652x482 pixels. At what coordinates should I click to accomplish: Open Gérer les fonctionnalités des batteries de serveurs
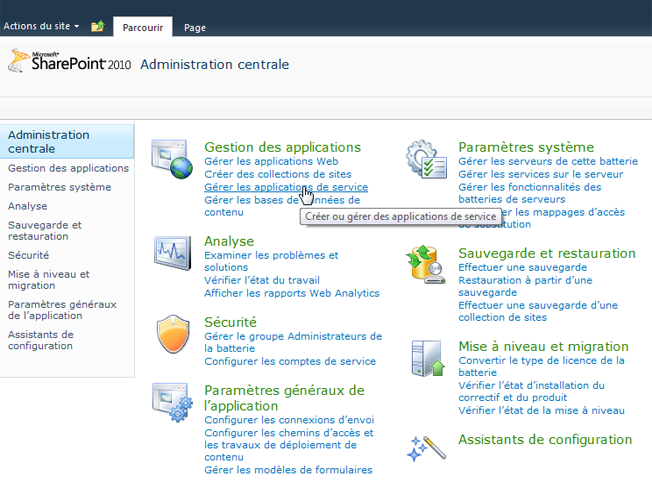530,193
